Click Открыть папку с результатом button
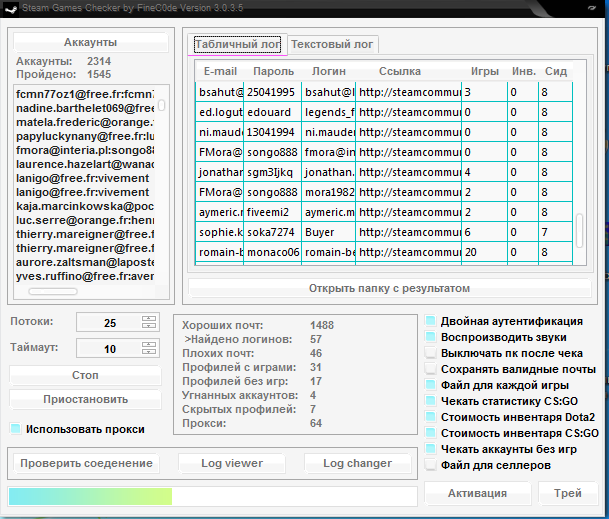This screenshot has width=609, height=519. [x=390, y=288]
